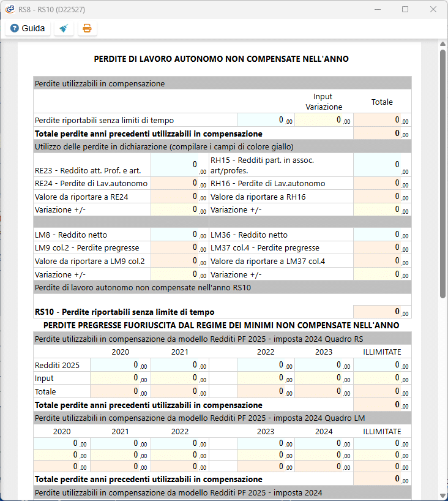448x501 pixels.
Task: Maximize the RS8 - RS10 window
Action: coord(405,9)
